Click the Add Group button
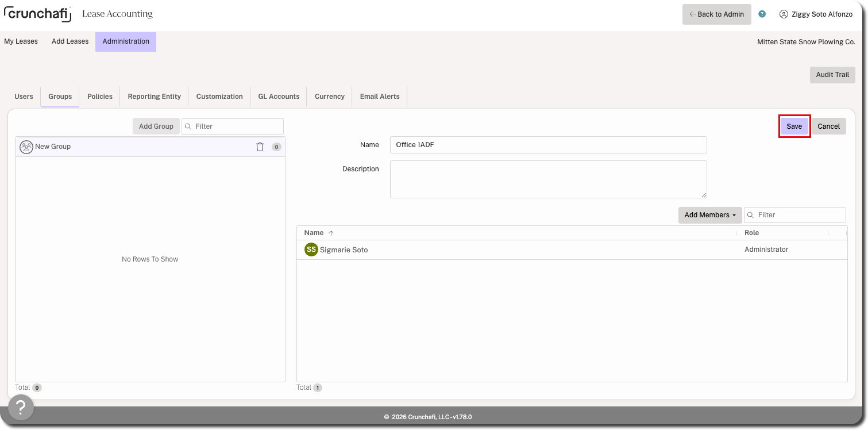Viewport: 868px width, 430px height. tap(156, 126)
